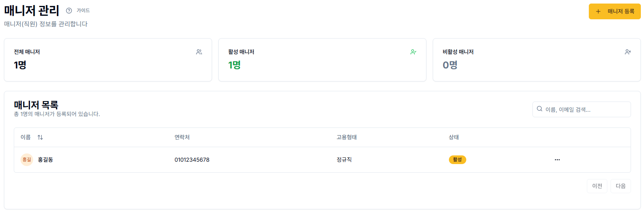Viewport: 644px width, 216px height.
Task: Go to next page with 다음
Action: click(x=621, y=186)
